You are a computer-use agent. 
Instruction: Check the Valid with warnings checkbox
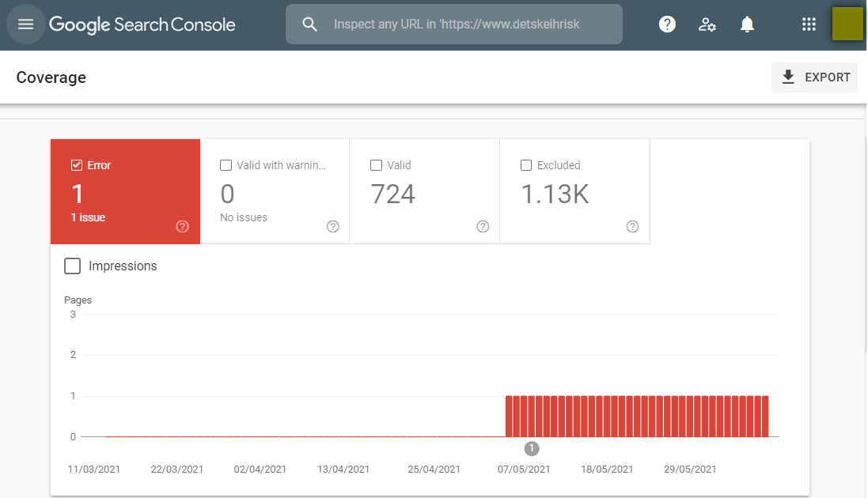click(226, 165)
